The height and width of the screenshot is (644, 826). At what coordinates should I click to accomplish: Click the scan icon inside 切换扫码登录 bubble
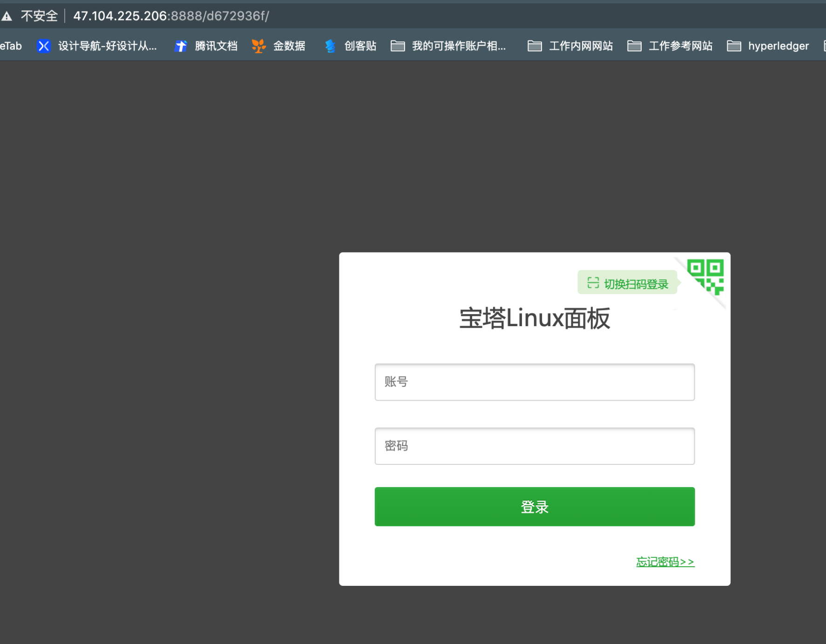[592, 282]
